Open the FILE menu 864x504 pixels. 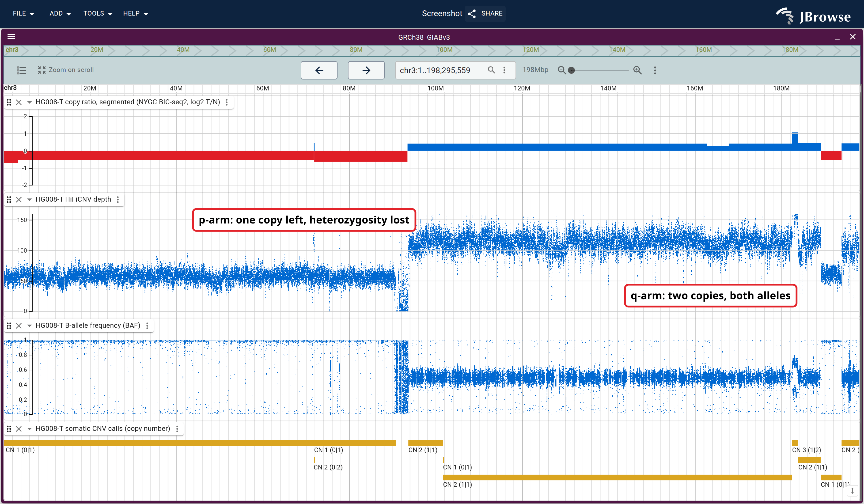(x=23, y=13)
